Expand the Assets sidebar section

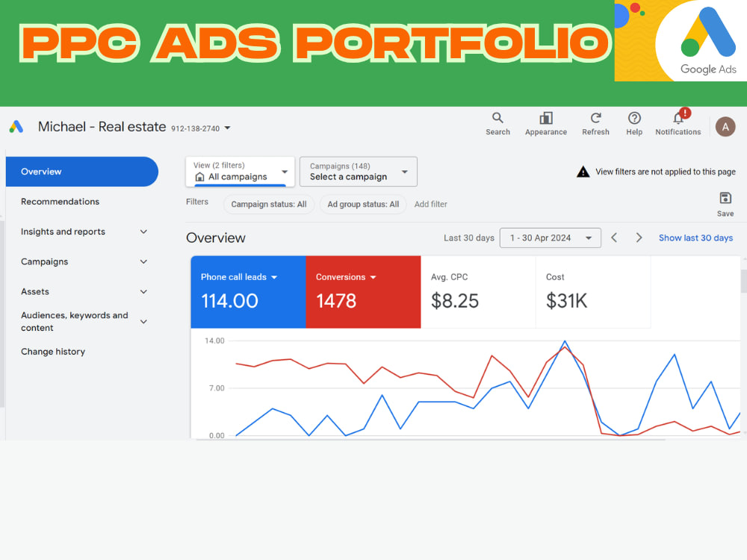143,291
